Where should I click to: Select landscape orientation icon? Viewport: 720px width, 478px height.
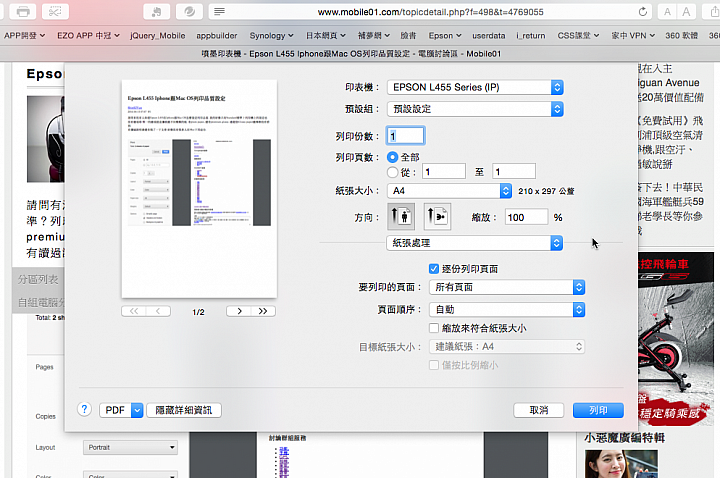point(437,216)
